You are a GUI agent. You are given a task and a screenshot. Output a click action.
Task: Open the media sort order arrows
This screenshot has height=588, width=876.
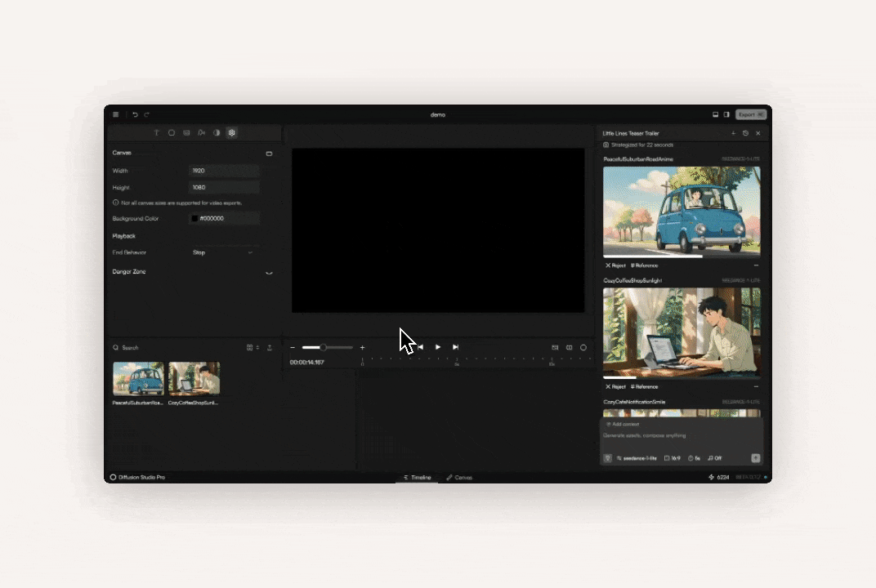point(257,347)
